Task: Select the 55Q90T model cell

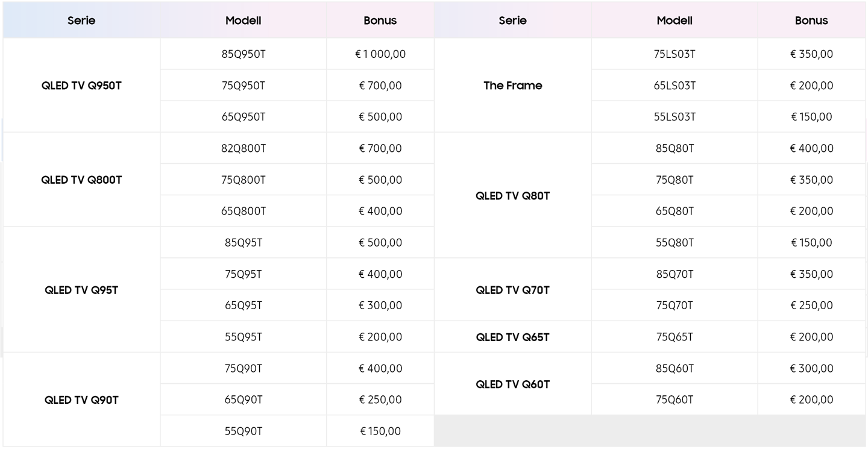Action: [244, 431]
